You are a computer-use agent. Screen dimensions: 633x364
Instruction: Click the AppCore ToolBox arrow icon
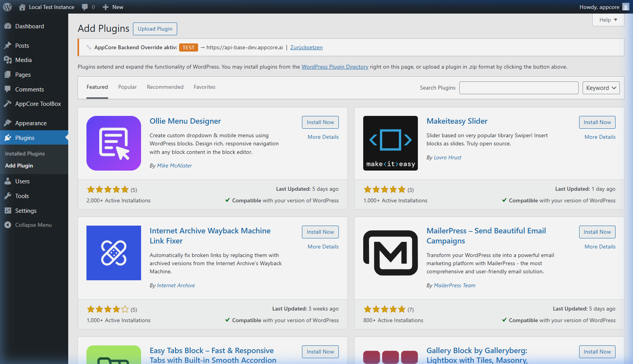point(8,104)
